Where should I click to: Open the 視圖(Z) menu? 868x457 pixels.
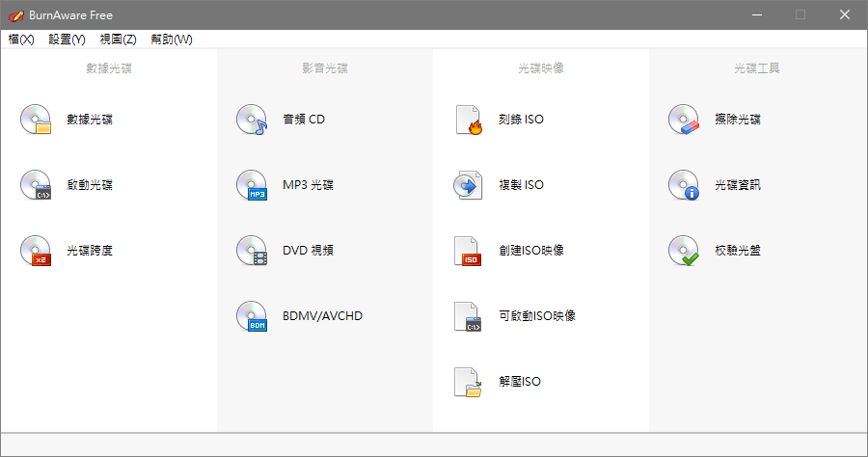118,40
